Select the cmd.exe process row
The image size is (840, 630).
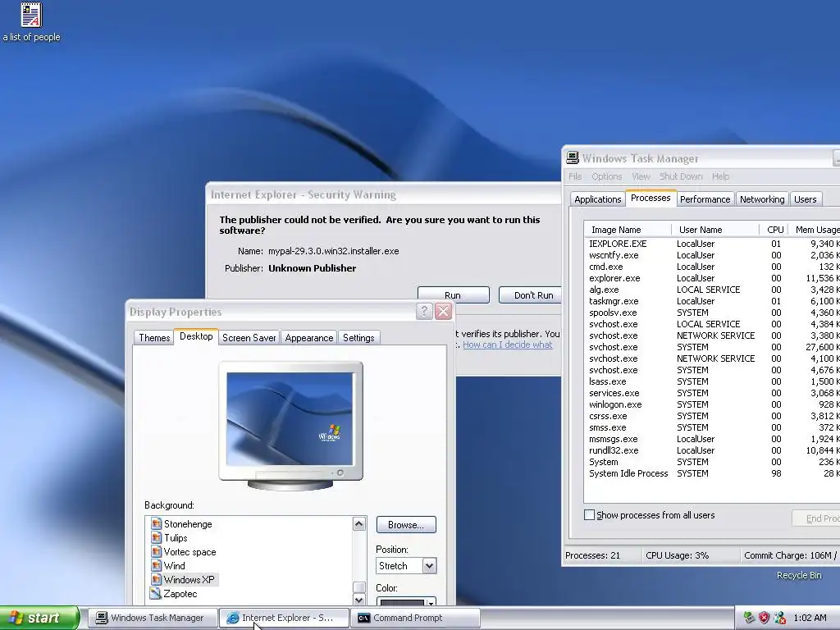(712, 267)
